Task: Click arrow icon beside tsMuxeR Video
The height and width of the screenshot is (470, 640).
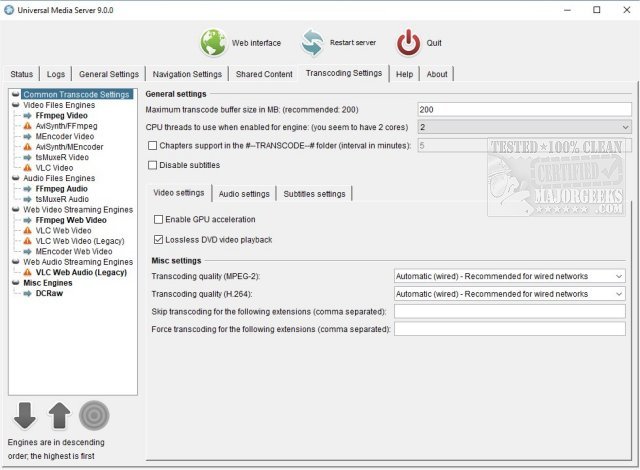Action: 27,157
